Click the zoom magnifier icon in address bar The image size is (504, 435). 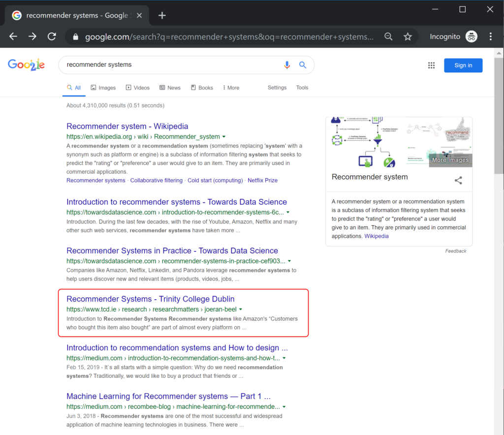pos(388,36)
